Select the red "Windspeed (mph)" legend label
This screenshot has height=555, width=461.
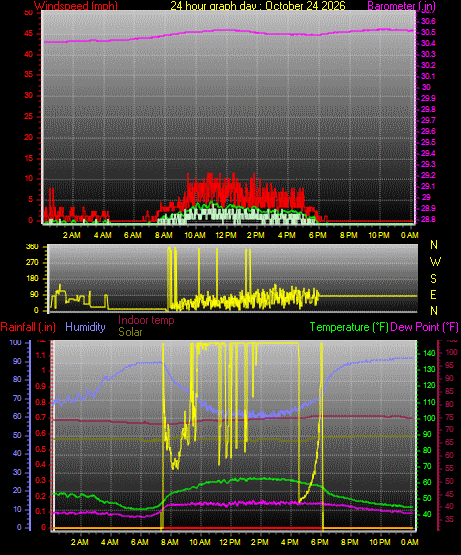coord(76,6)
